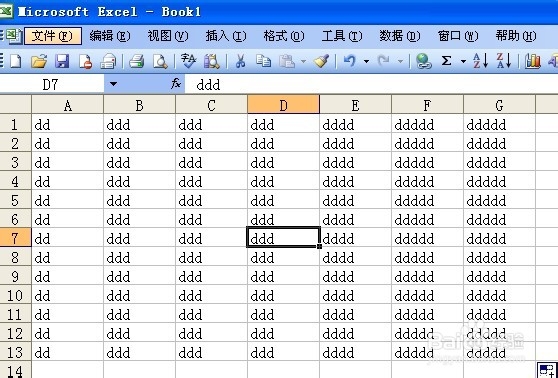Select column C header
558x378 pixels.
pos(211,105)
